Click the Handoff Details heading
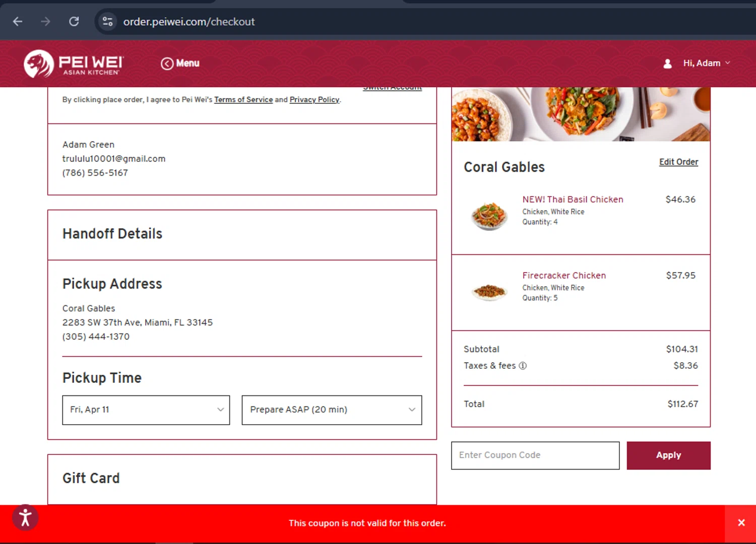The width and height of the screenshot is (756, 544). (x=112, y=234)
